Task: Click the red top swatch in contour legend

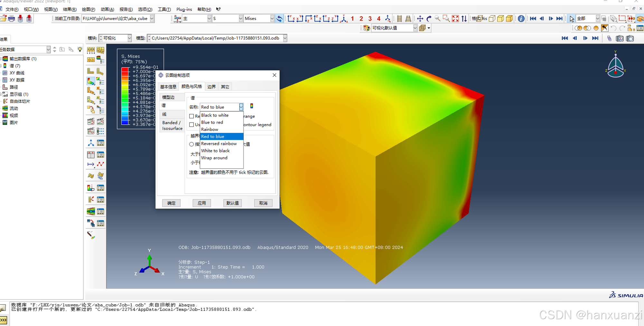Action: (125, 70)
